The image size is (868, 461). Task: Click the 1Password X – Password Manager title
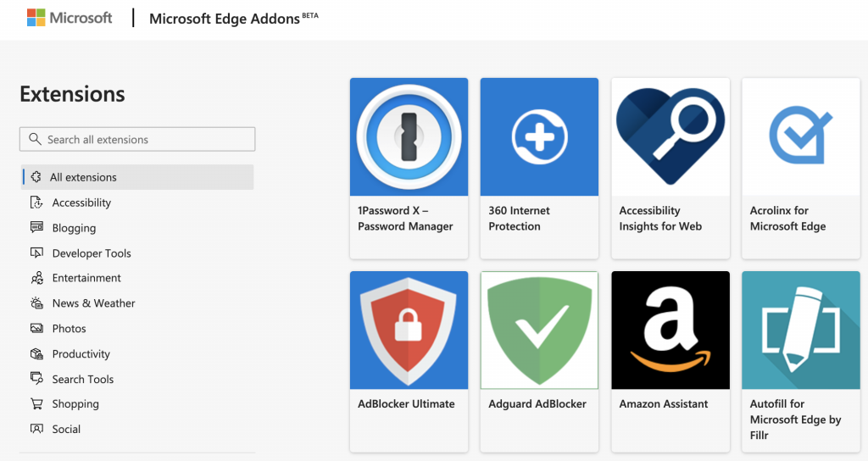tap(405, 218)
